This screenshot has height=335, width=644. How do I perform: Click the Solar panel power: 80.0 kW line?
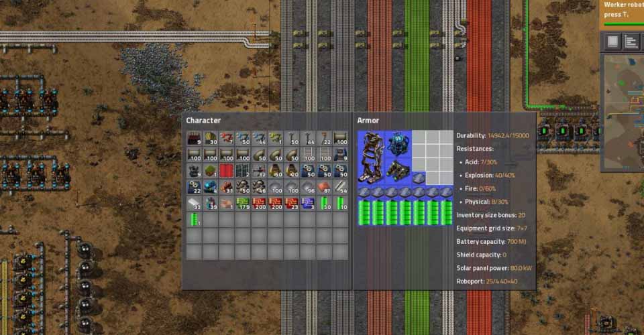tap(494, 268)
